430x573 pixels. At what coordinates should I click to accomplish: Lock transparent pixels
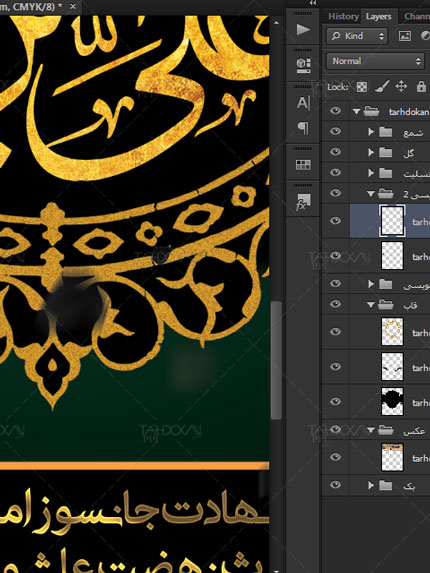(x=362, y=87)
